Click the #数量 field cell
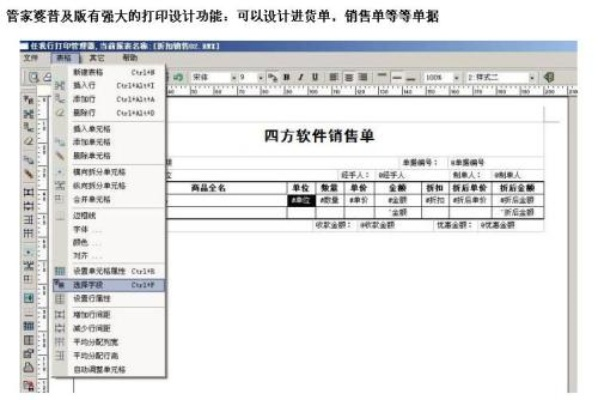 click(330, 200)
